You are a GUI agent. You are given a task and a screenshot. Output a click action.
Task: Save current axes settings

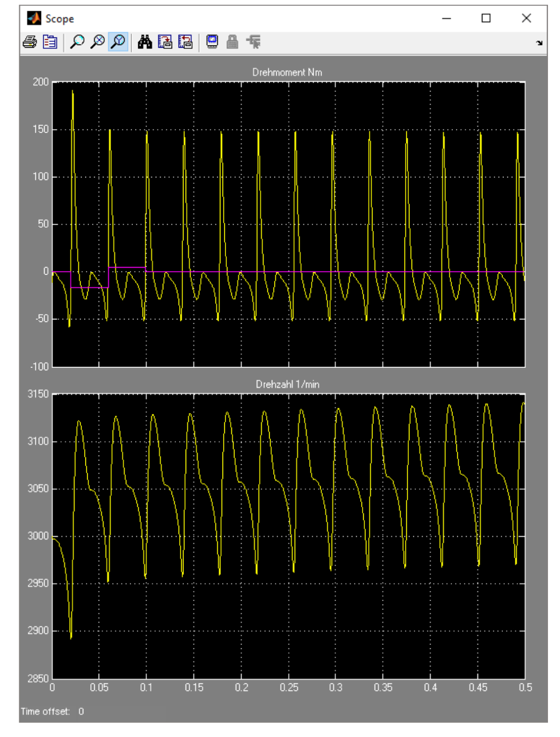[x=165, y=42]
